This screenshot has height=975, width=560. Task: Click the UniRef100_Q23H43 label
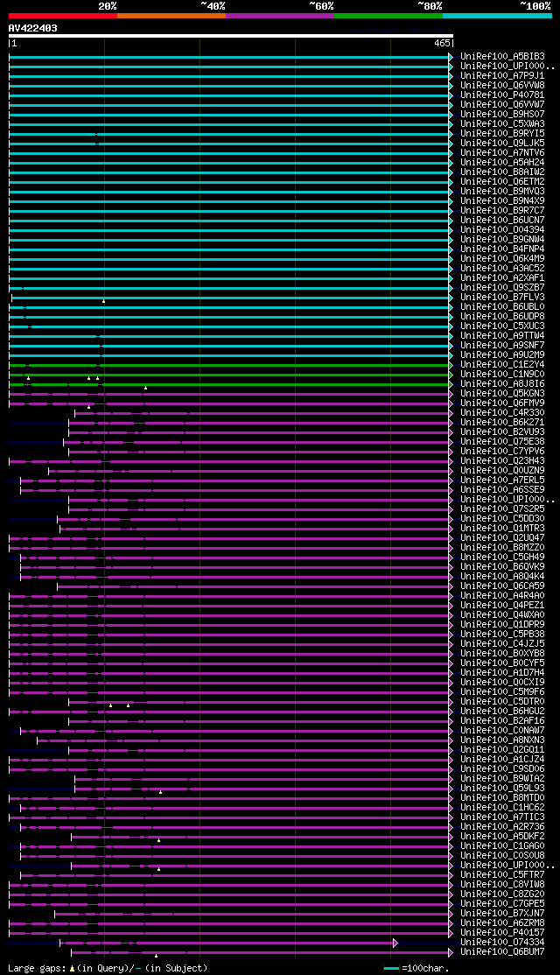[503, 461]
